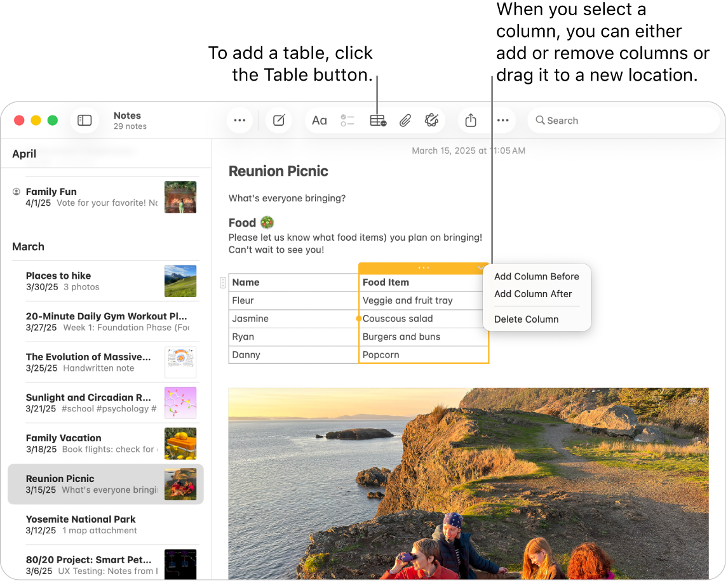Viewport: 728px width, 581px height.
Task: Open the leftmost toolbar overflow menu
Action: (x=239, y=119)
